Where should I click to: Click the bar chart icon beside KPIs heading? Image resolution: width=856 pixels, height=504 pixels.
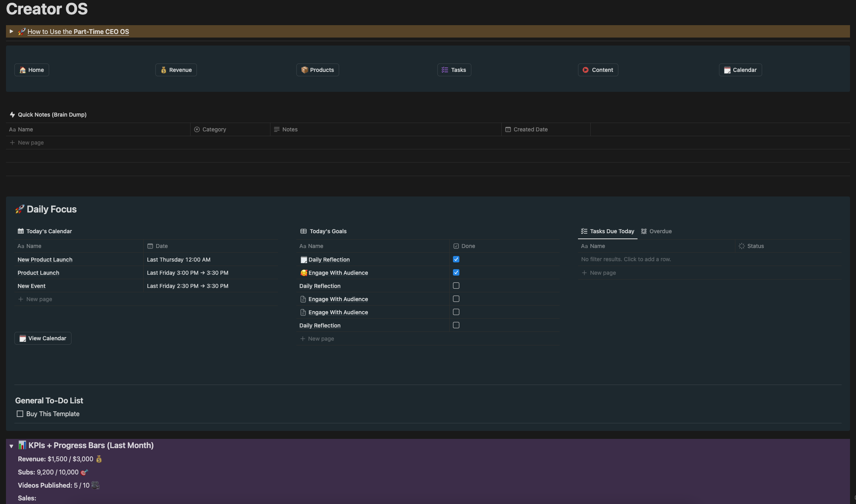tap(23, 445)
